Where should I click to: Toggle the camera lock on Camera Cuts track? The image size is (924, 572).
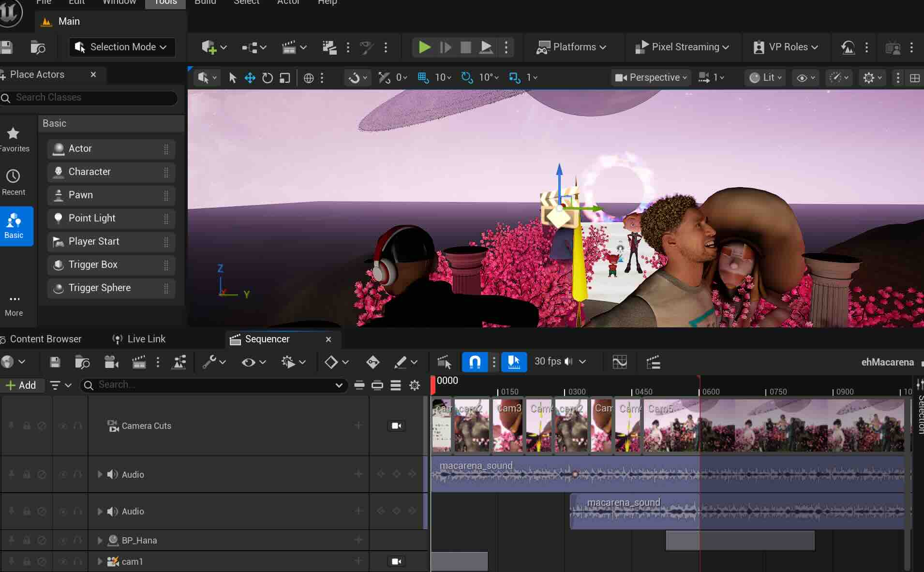point(396,425)
